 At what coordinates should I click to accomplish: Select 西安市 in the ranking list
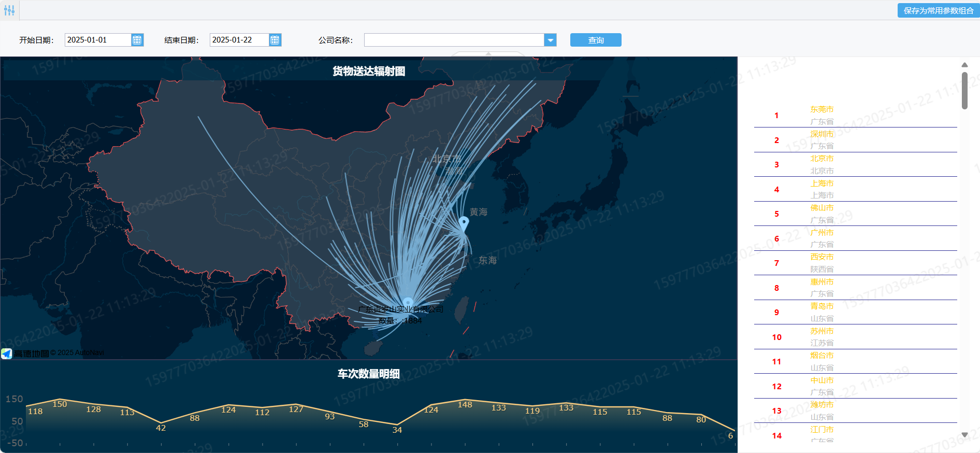822,257
